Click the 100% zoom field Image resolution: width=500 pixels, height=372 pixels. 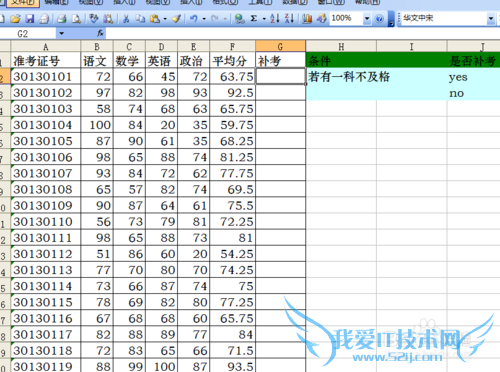[x=346, y=18]
